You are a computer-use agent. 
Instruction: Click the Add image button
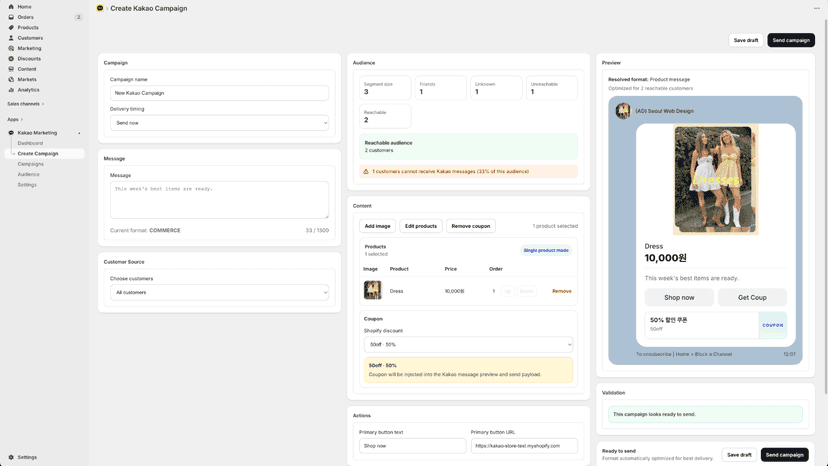(377, 226)
